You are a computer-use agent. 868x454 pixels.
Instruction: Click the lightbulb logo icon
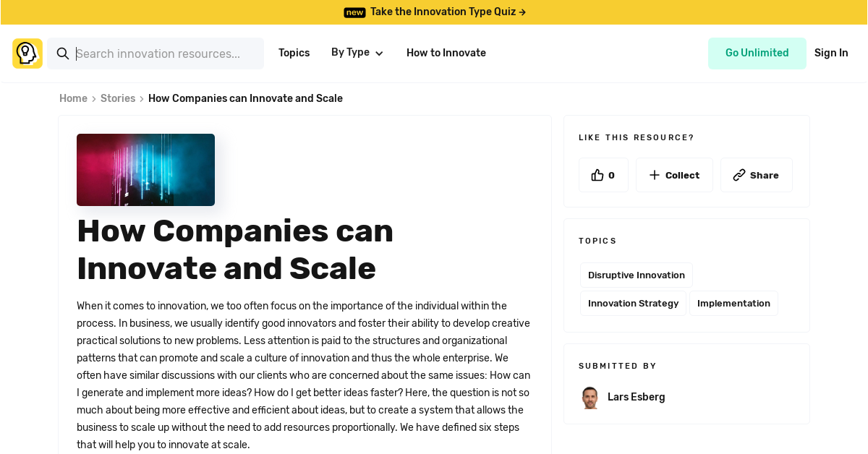(27, 53)
